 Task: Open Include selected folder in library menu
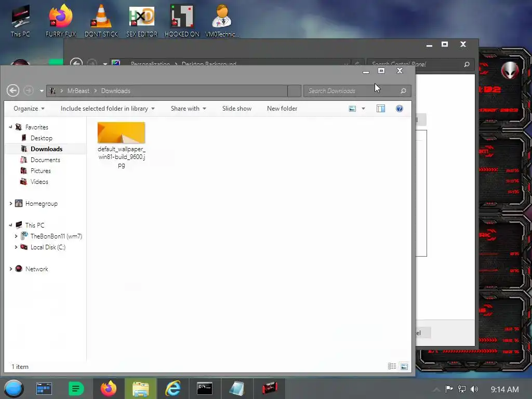(108, 109)
